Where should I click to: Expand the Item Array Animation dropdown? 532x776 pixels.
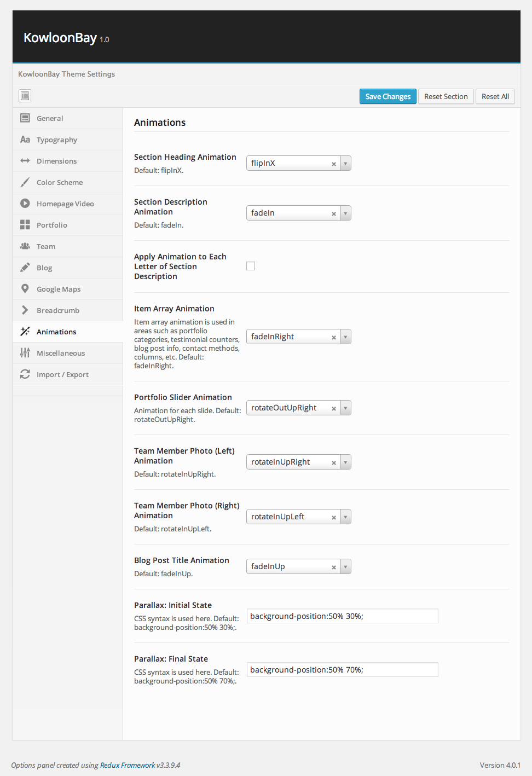(345, 337)
